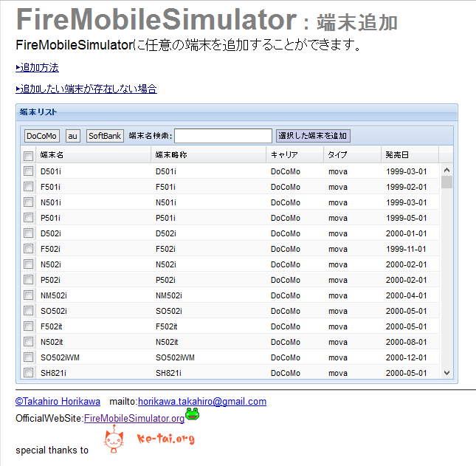Screen dimensions: 476x466
Task: Sort by the 端末略称 column header
Action: [209, 154]
